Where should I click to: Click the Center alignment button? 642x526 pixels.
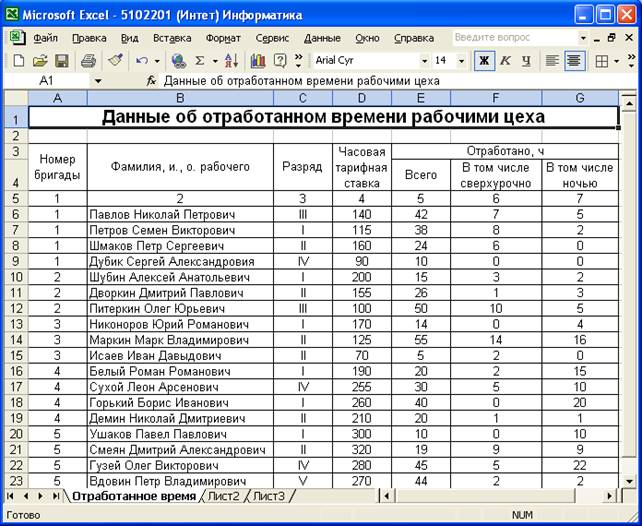574,61
